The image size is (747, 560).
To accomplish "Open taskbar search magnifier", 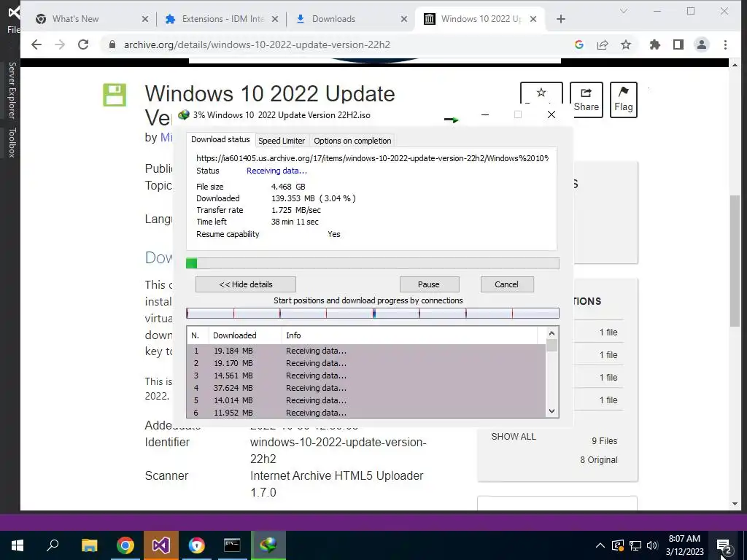I will (x=53, y=545).
